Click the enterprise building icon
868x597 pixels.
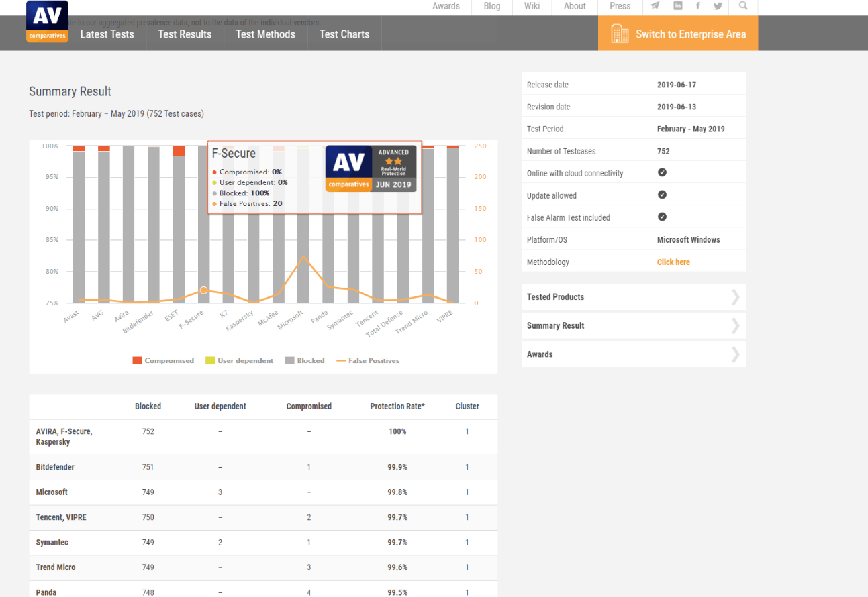[x=619, y=34]
